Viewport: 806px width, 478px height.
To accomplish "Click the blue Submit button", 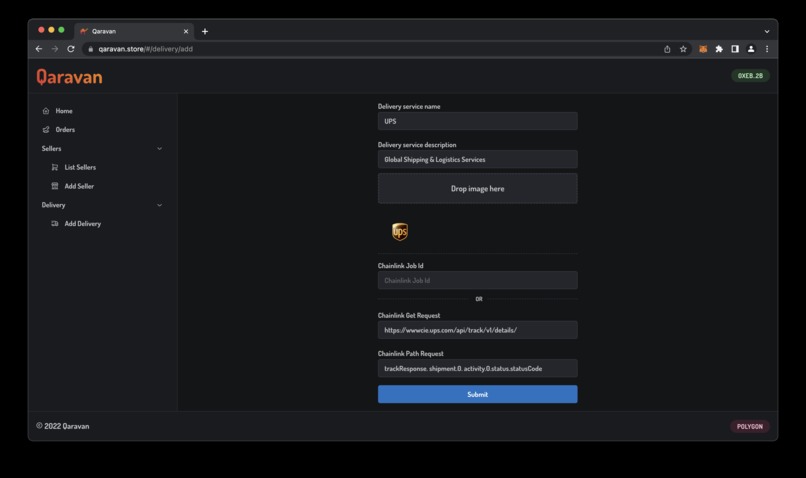I will (478, 394).
